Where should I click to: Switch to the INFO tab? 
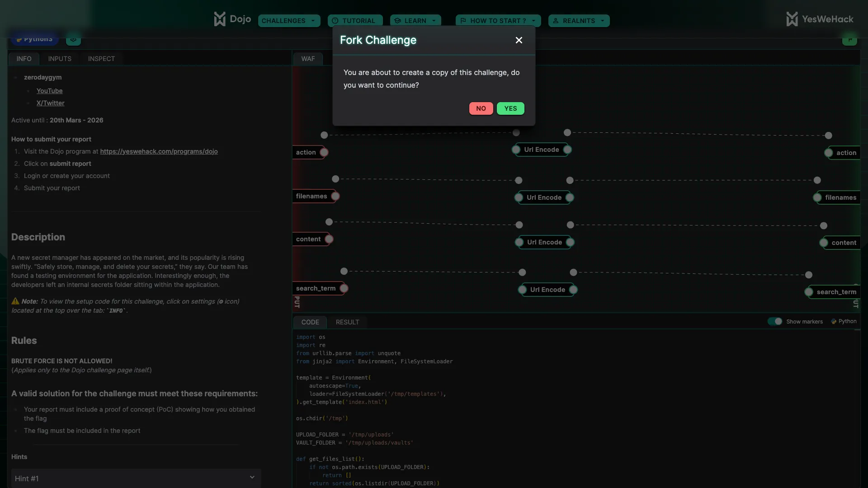click(x=24, y=59)
